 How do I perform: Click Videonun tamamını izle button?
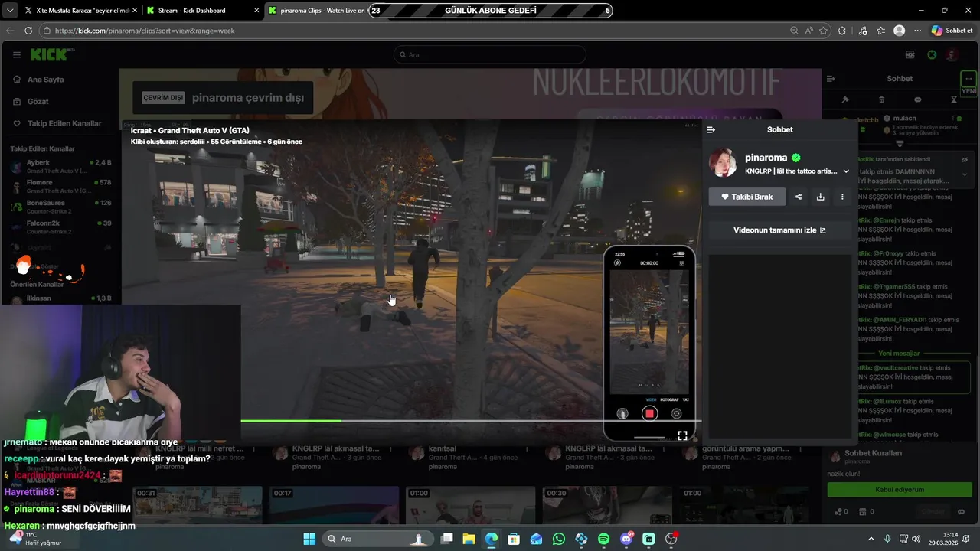point(779,230)
